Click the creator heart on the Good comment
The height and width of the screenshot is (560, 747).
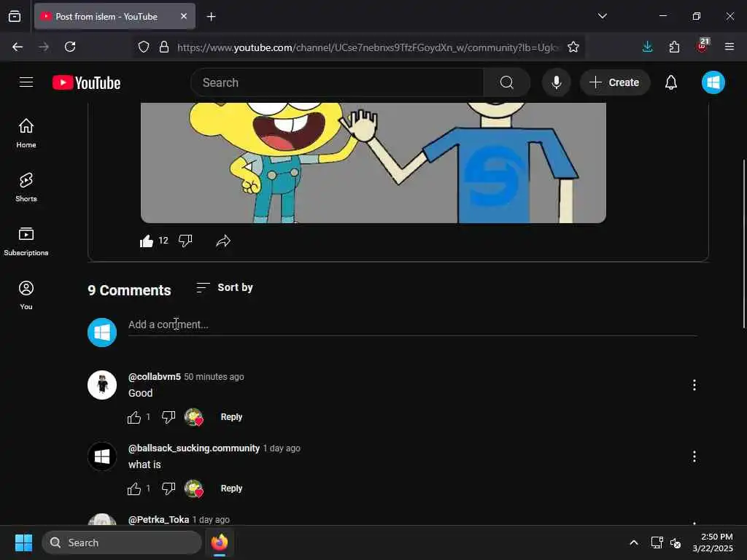coord(194,417)
